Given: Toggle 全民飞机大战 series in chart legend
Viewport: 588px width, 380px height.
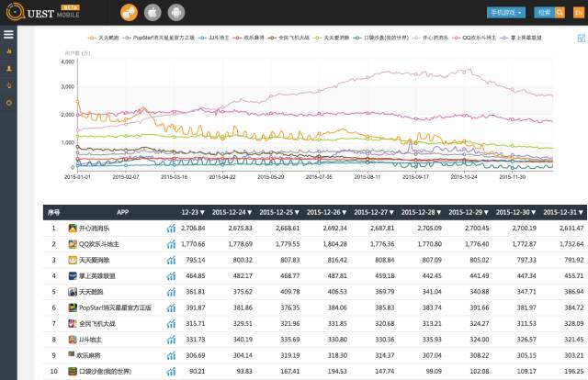Looking at the screenshot, I should (288, 38).
